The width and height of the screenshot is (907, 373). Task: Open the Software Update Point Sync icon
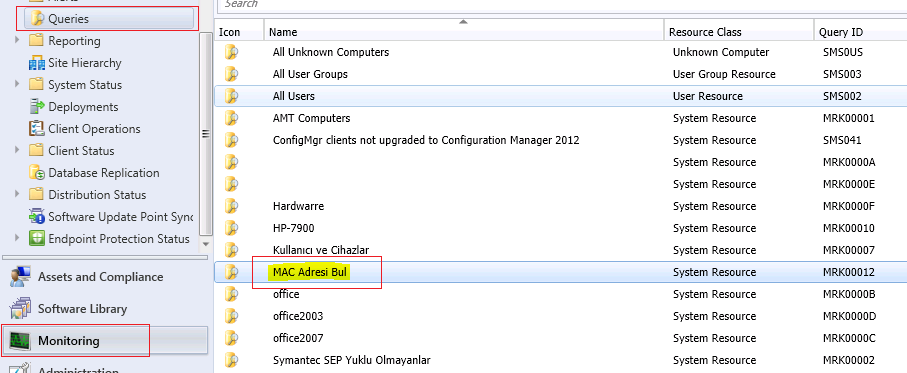tap(37, 217)
